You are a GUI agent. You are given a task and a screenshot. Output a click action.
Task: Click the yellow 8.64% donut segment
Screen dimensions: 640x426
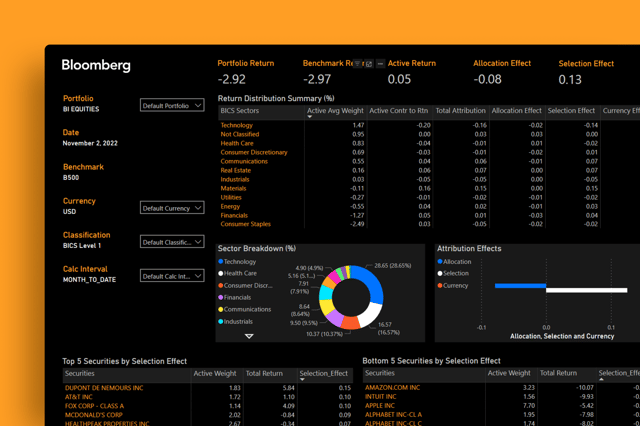(x=326, y=306)
